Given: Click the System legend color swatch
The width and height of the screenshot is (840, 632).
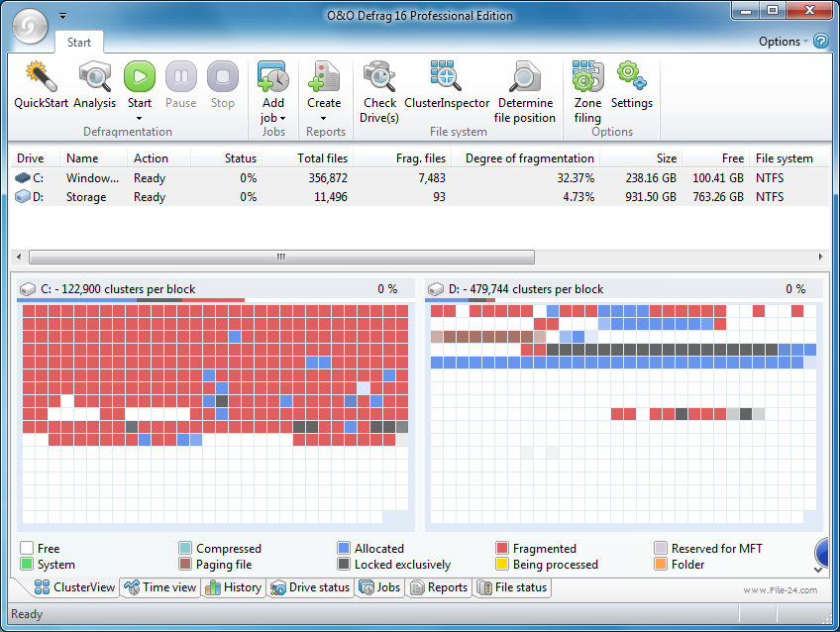Looking at the screenshot, I should coord(27,564).
